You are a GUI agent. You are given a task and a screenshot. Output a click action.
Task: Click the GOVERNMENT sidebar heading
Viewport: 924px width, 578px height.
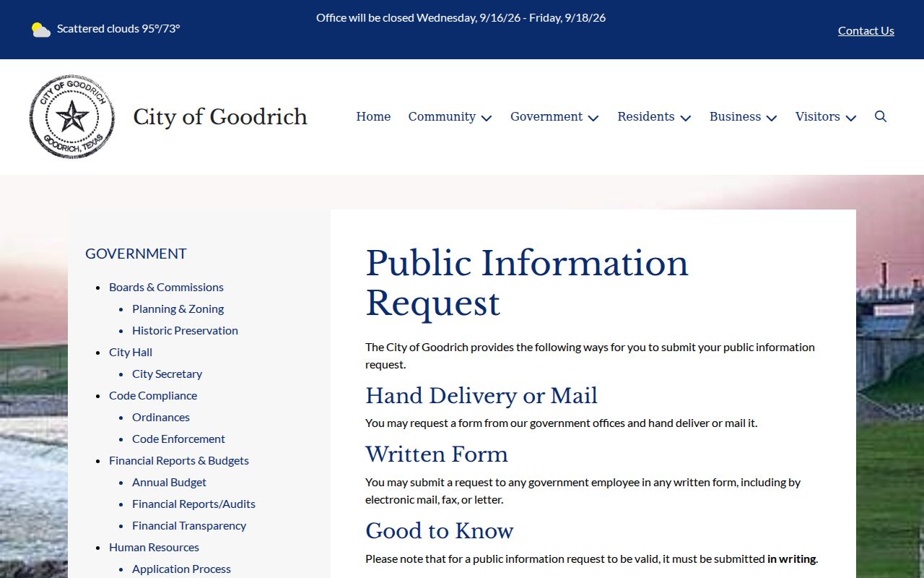[x=136, y=254]
